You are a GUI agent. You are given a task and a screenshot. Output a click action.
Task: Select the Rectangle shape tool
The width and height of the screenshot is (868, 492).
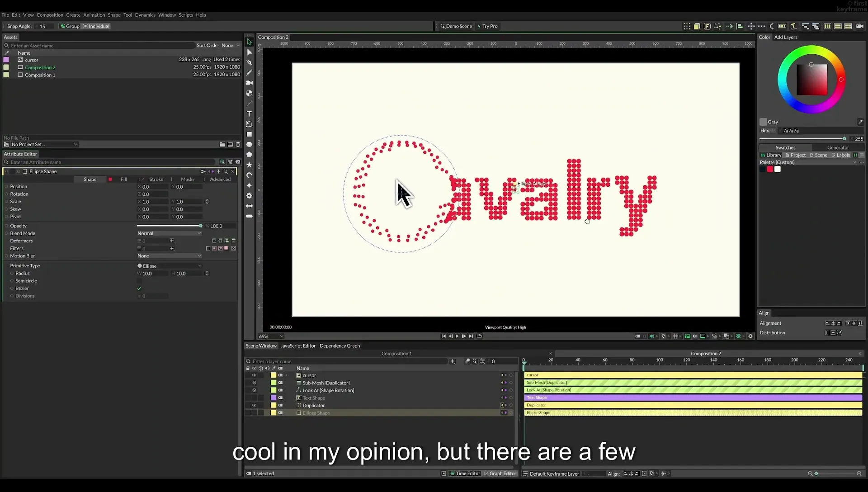pos(249,134)
